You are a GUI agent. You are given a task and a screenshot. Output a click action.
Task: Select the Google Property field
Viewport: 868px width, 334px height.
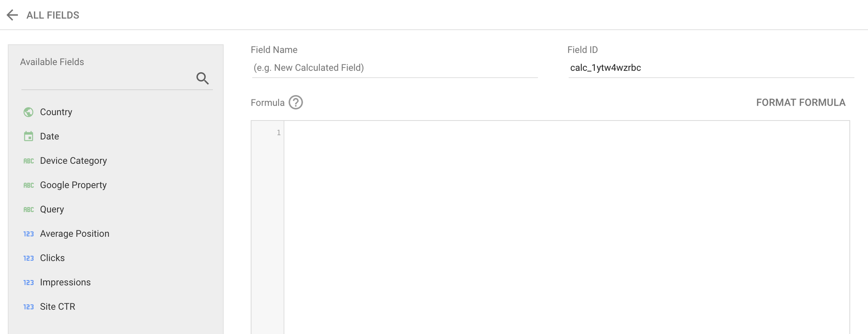pyautogui.click(x=73, y=185)
